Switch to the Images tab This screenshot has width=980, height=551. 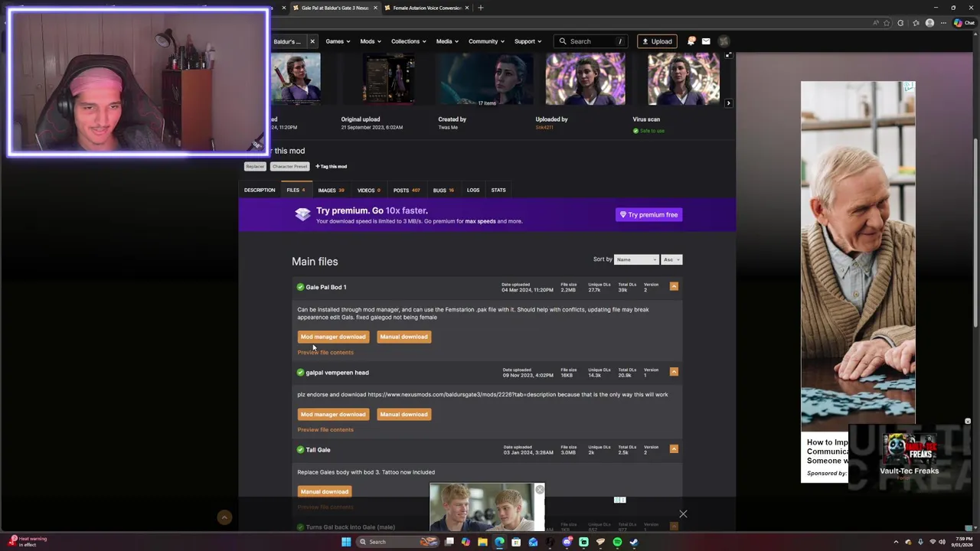[x=331, y=190]
